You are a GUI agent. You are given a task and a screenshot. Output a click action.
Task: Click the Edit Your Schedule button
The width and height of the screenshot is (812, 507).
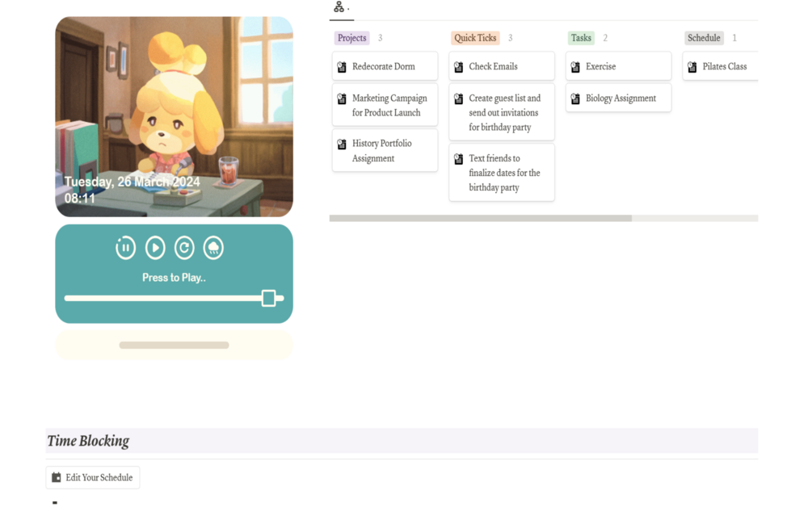coord(93,477)
